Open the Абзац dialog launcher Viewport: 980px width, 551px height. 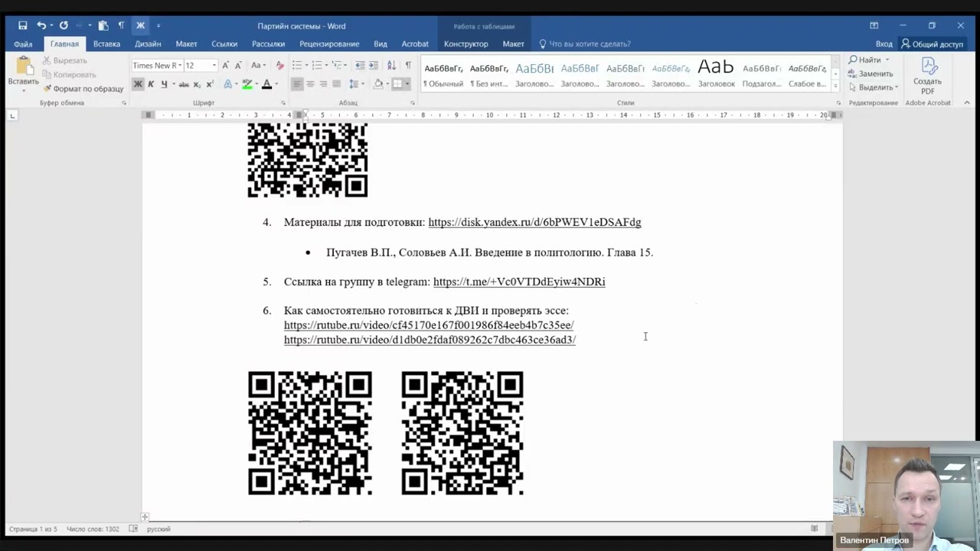tap(413, 103)
